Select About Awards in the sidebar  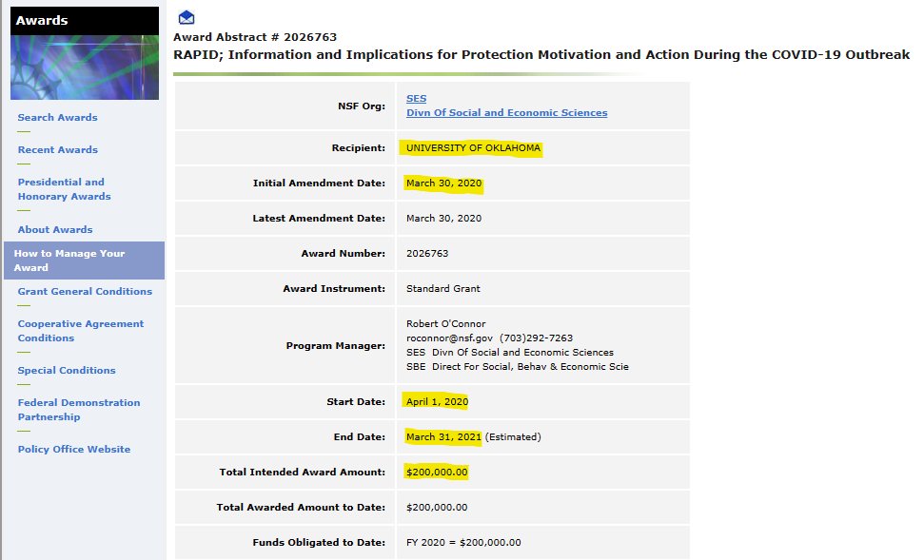click(x=55, y=230)
